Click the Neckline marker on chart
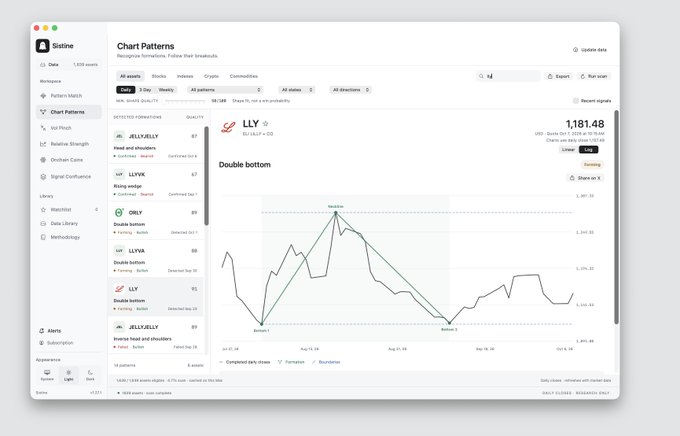Viewport: 680px width, 436px height. [336, 213]
